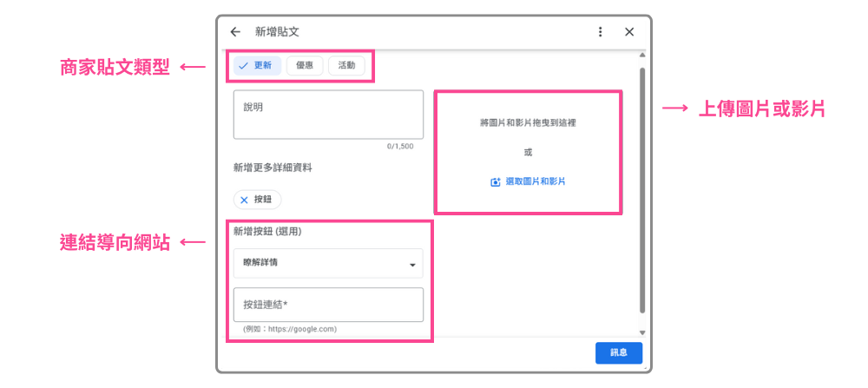Screen dimensions: 868x388
Task: Open the three-dot more options menu
Action: [x=600, y=32]
